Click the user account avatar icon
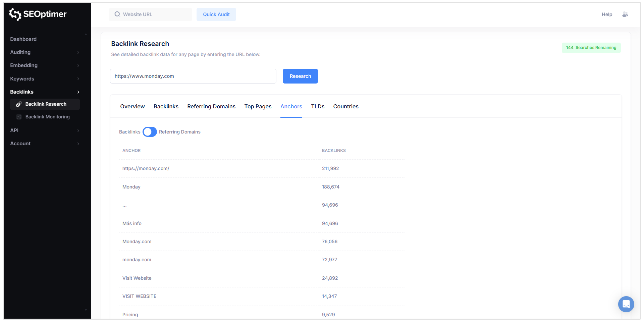 click(x=625, y=14)
